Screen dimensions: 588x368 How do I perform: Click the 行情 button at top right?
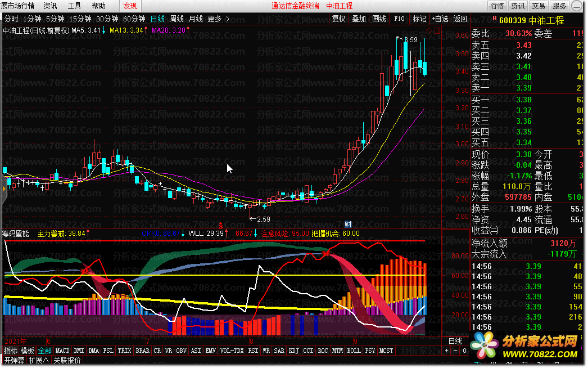click(x=497, y=6)
